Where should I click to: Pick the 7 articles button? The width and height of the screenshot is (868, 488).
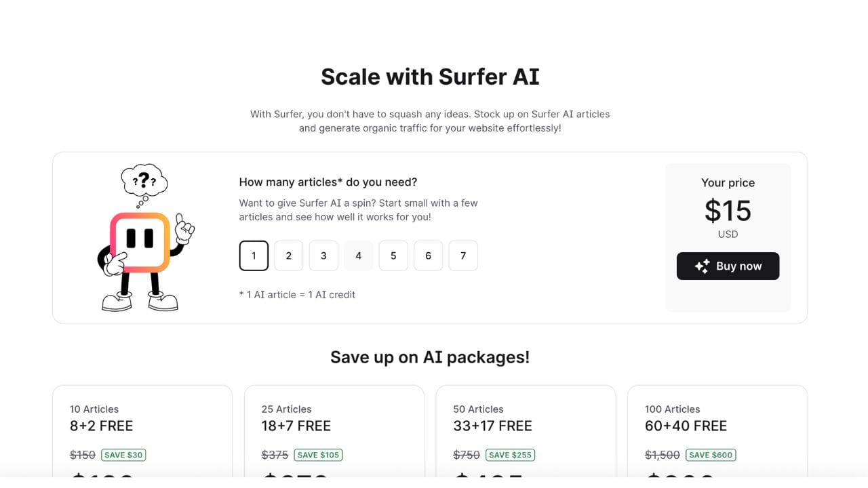pos(463,256)
